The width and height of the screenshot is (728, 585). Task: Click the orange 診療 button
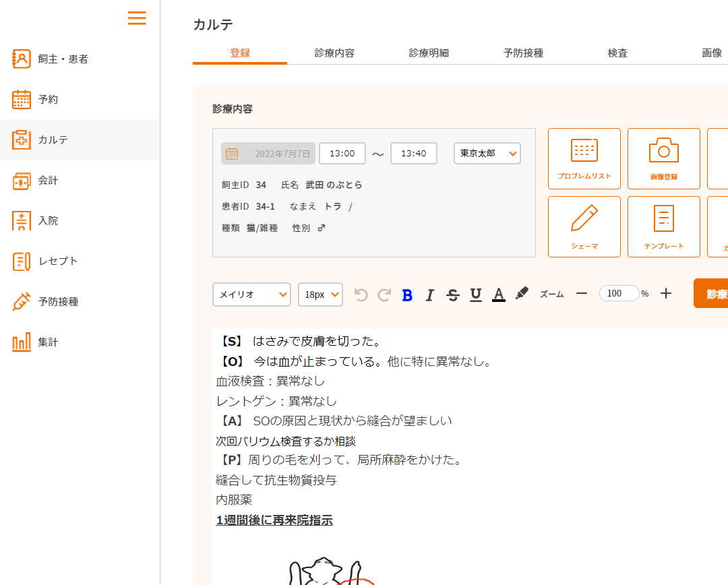[711, 293]
